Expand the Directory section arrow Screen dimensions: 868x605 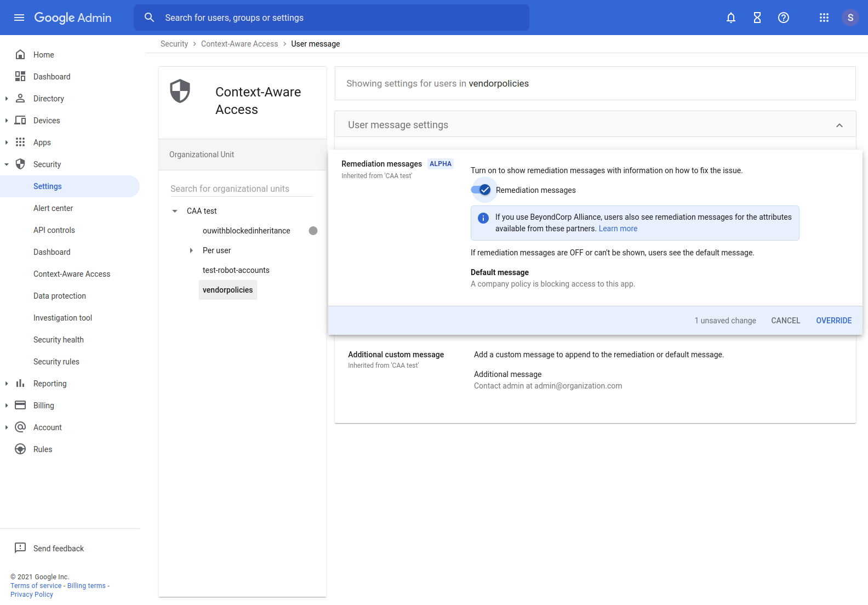7,99
